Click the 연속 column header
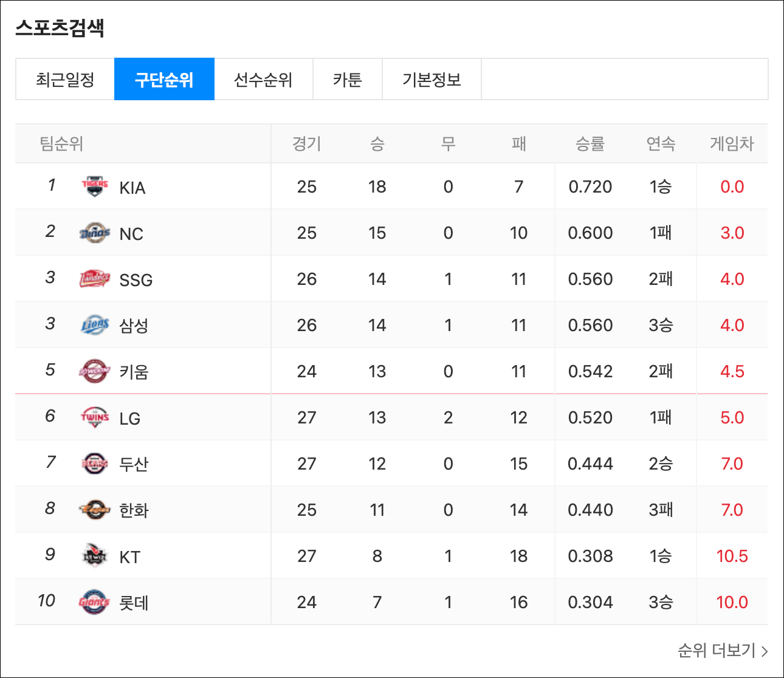 661,144
